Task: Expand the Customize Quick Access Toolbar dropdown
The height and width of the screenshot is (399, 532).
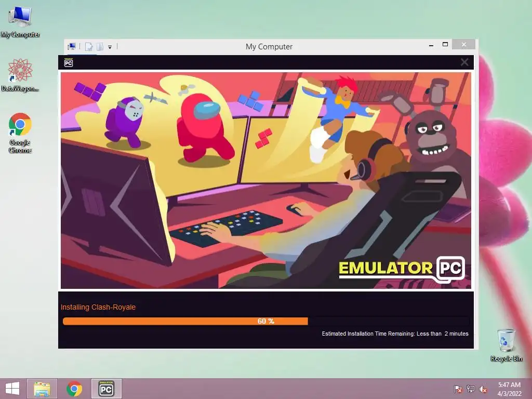Action: [110, 47]
